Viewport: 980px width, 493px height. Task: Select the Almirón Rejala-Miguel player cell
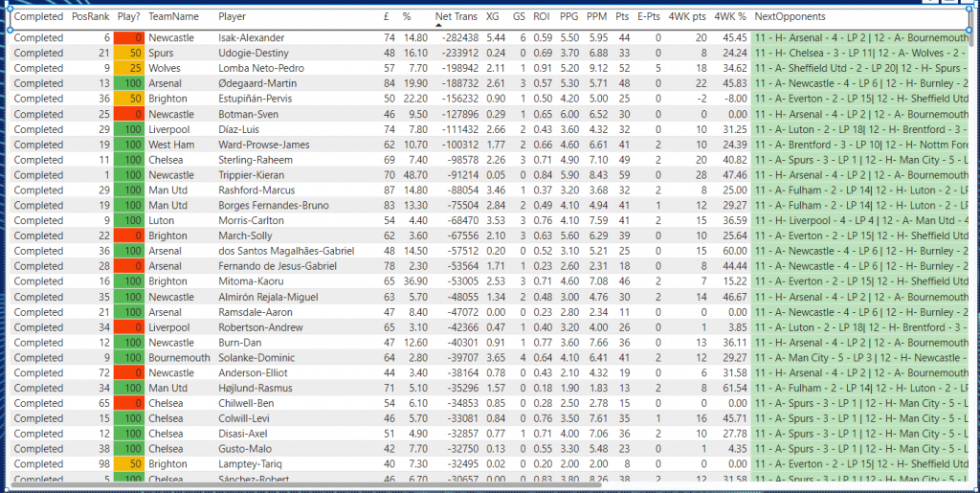pyautogui.click(x=269, y=297)
